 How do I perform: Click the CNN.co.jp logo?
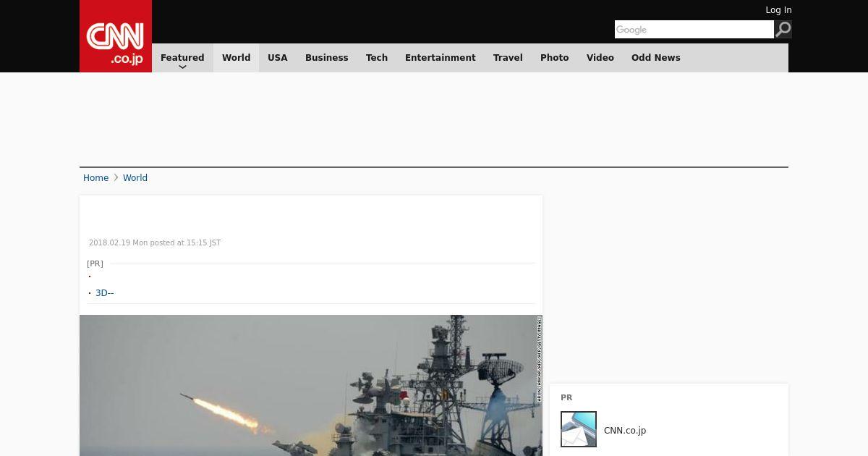tap(116, 36)
